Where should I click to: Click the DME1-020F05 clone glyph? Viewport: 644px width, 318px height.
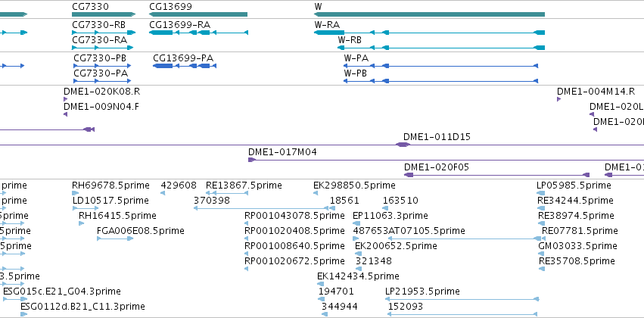click(x=496, y=175)
